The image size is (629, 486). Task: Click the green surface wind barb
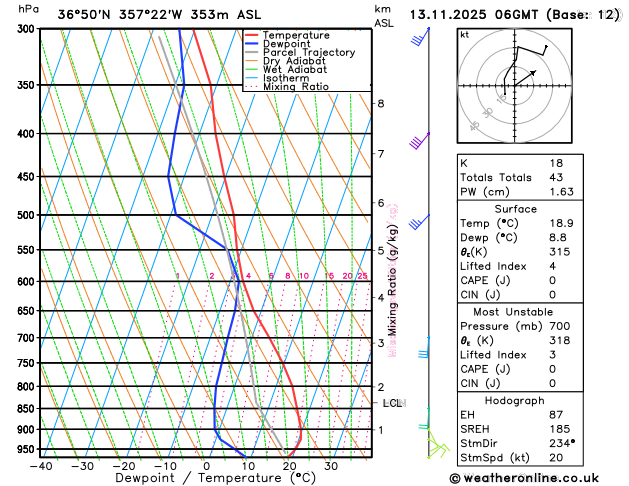(438, 444)
